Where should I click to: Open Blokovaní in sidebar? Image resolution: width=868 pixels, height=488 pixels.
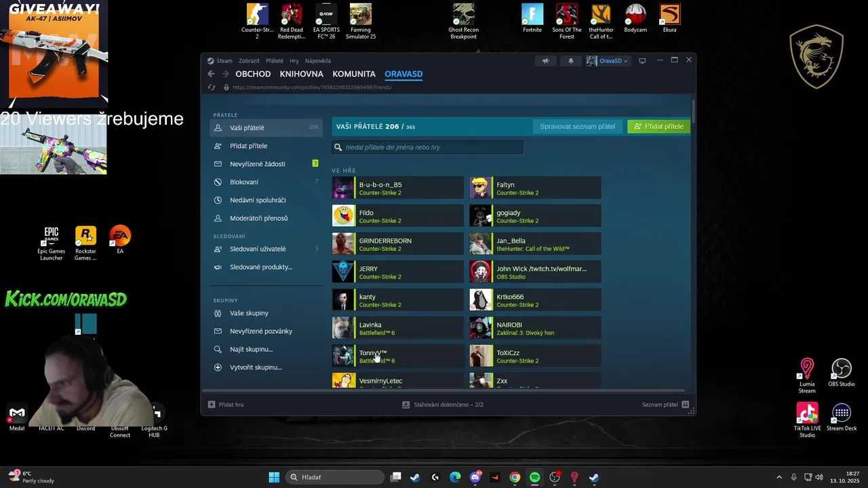pos(266,182)
